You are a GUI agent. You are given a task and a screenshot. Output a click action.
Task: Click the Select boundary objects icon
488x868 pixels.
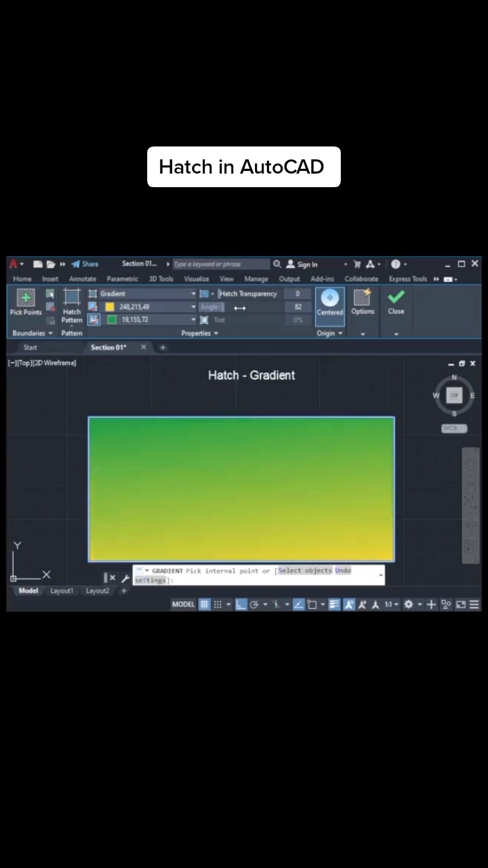click(50, 294)
